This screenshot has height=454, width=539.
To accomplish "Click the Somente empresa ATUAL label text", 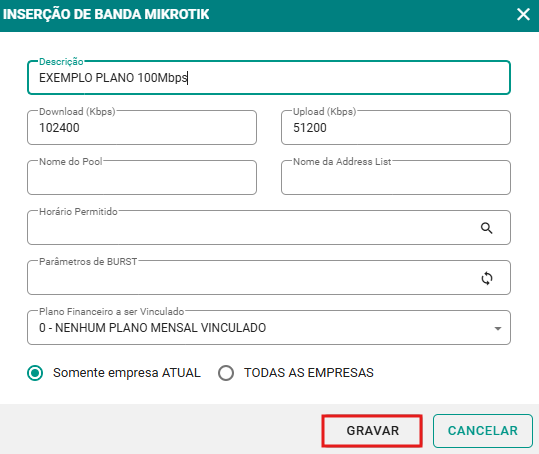I will coord(126,373).
